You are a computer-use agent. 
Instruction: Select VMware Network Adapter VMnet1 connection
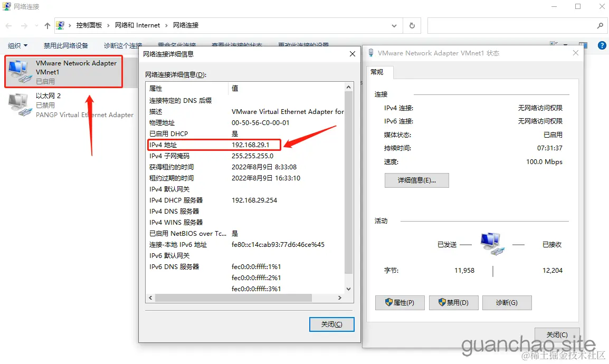pyautogui.click(x=64, y=72)
